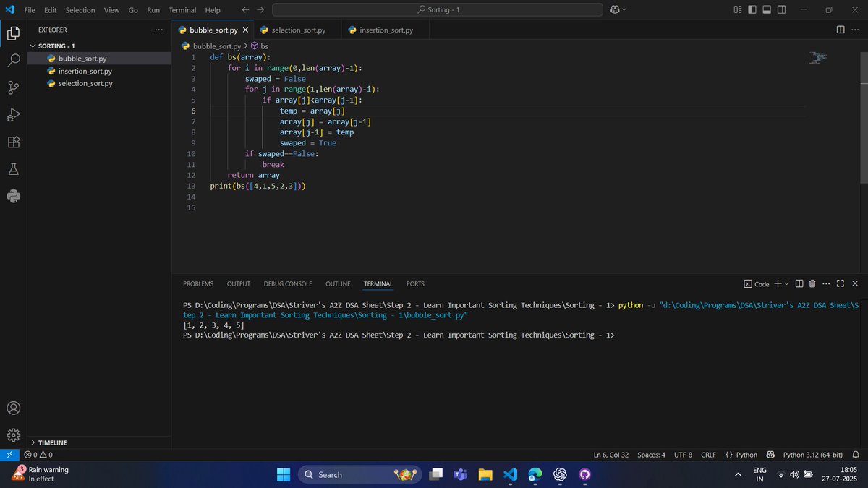Switch to the OUTPUT panel tab
This screenshot has height=488, width=868.
tap(238, 284)
